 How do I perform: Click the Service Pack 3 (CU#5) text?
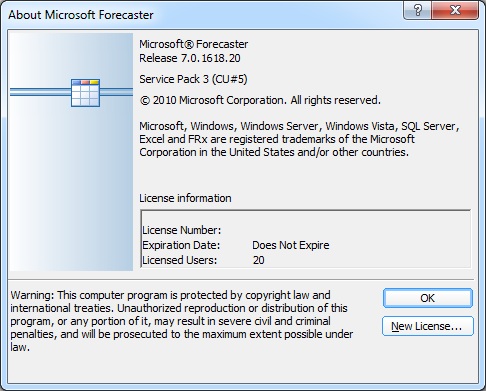pos(193,79)
